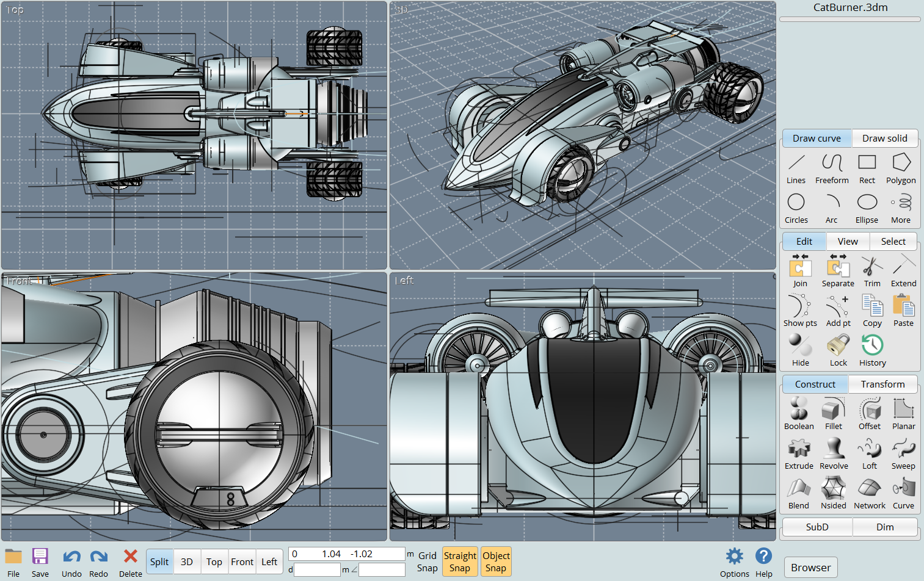Viewport: 924px width, 581px height.
Task: Expand the SubD tool palette
Action: click(817, 527)
